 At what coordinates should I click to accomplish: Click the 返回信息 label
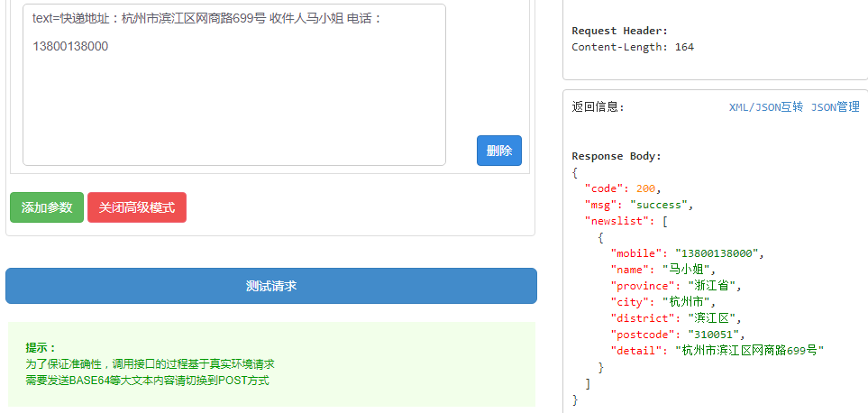(598, 106)
